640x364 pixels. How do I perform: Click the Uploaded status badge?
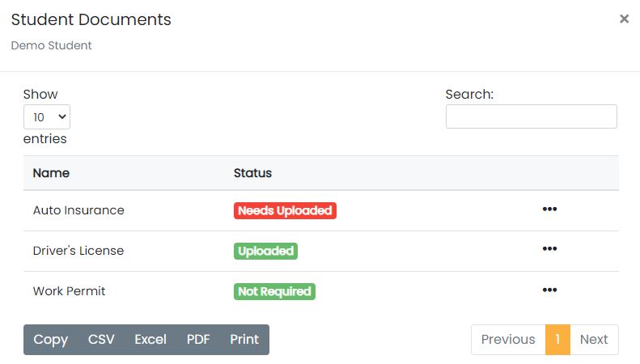266,251
